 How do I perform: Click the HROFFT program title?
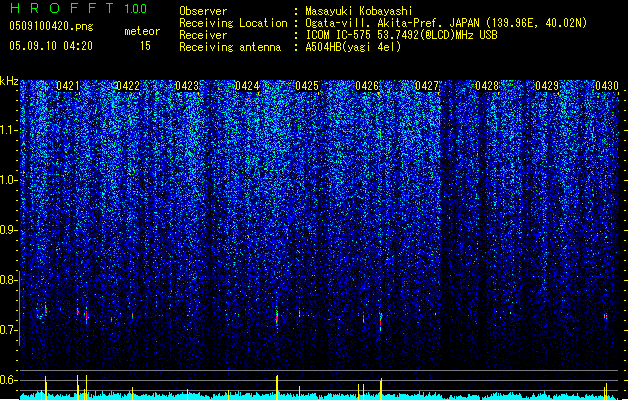pos(62,8)
